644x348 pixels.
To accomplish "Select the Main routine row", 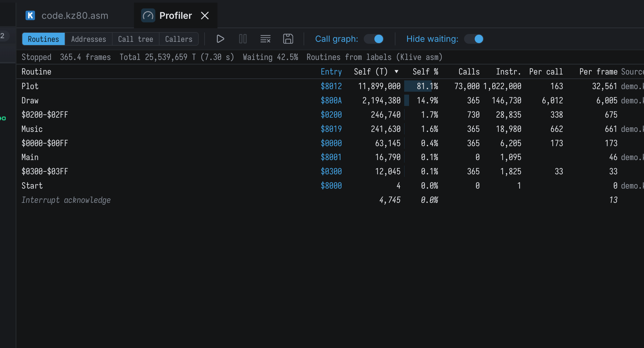I will tap(330, 157).
